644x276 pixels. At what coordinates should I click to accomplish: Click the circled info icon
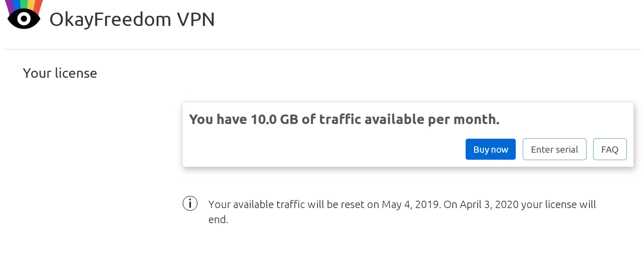(x=190, y=203)
